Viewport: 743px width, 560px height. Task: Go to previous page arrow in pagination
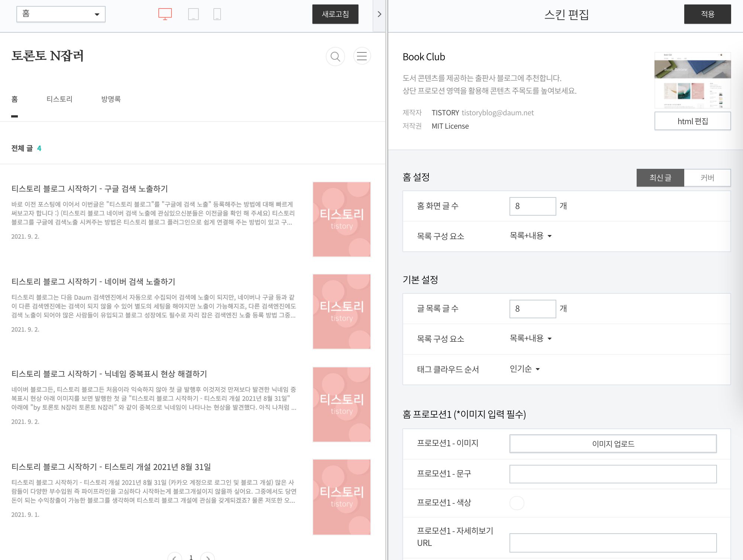[x=174, y=557]
